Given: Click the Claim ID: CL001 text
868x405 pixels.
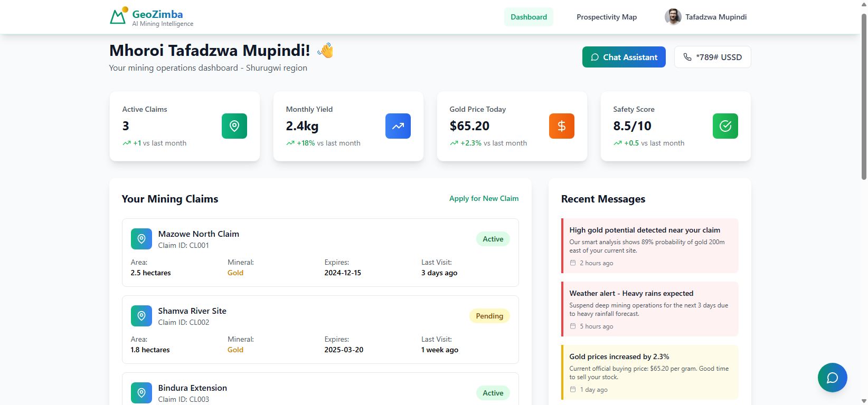Looking at the screenshot, I should tap(184, 245).
